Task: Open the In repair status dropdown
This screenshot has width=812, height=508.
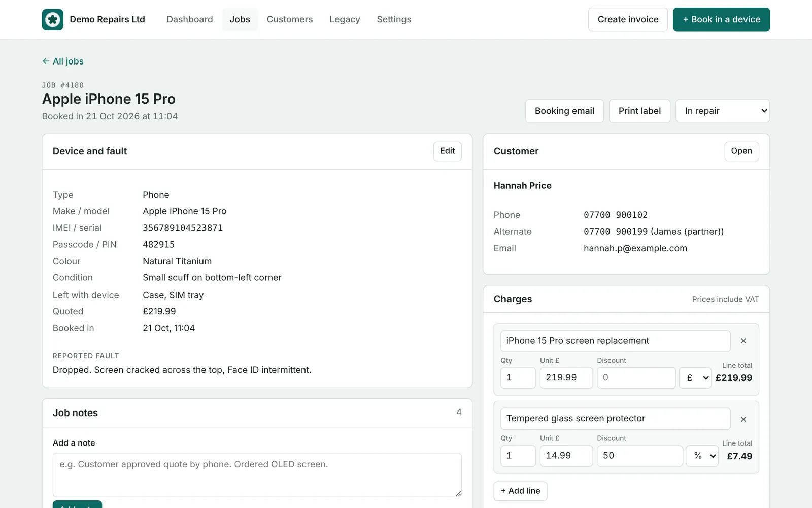Action: point(723,111)
